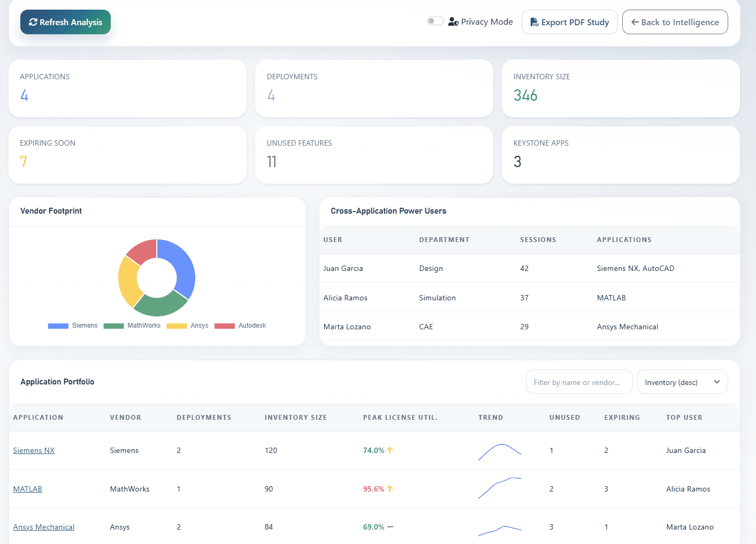Click the SESSIONS column header
756x544 pixels.
tap(538, 240)
